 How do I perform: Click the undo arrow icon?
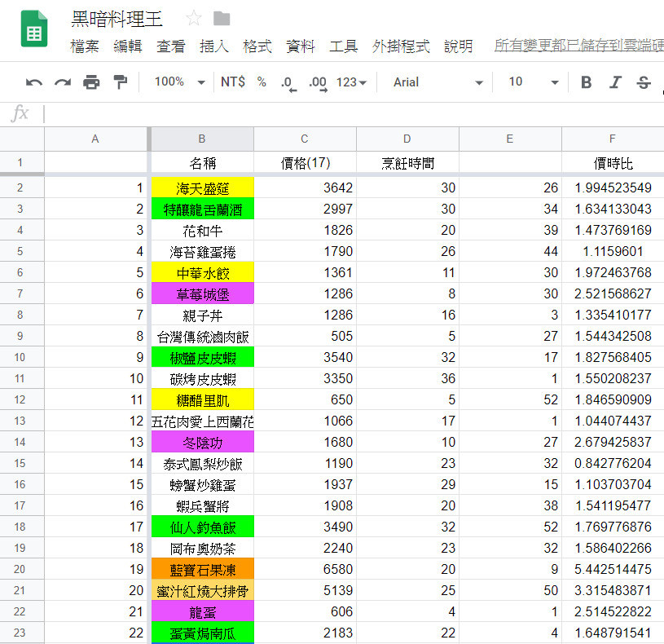click(34, 82)
